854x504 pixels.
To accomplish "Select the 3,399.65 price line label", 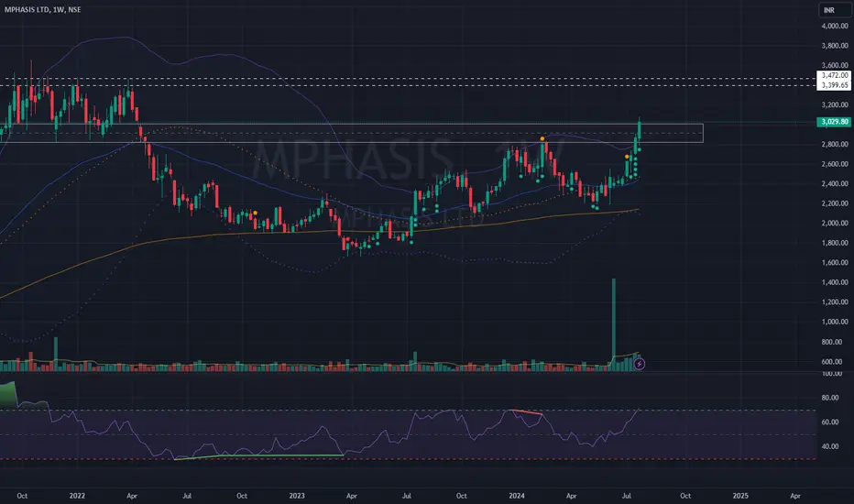I will coord(835,85).
